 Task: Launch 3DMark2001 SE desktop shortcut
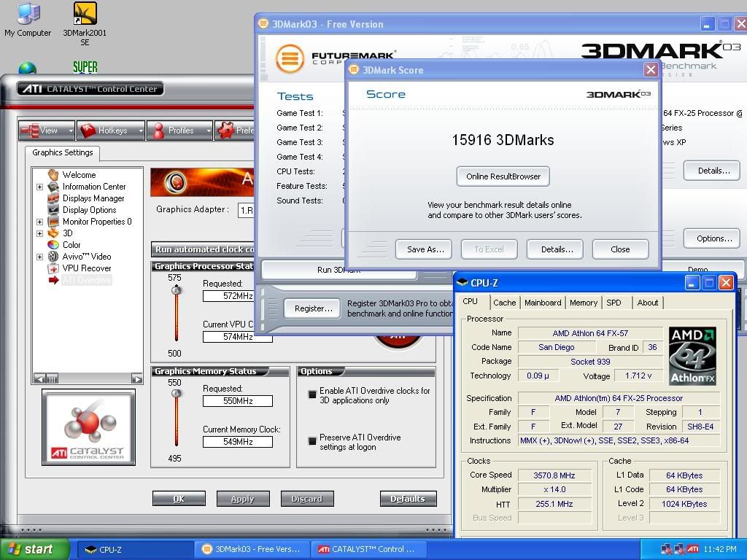(85, 15)
